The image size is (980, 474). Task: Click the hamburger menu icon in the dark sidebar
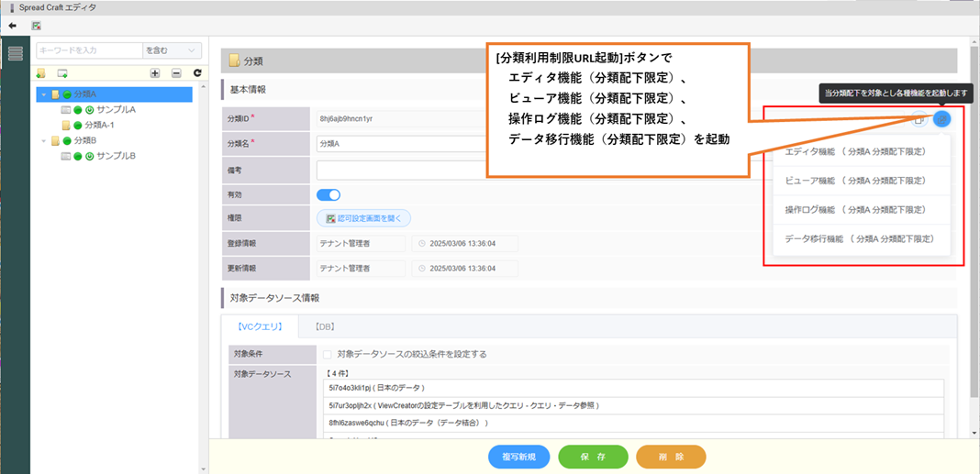pos(15,52)
